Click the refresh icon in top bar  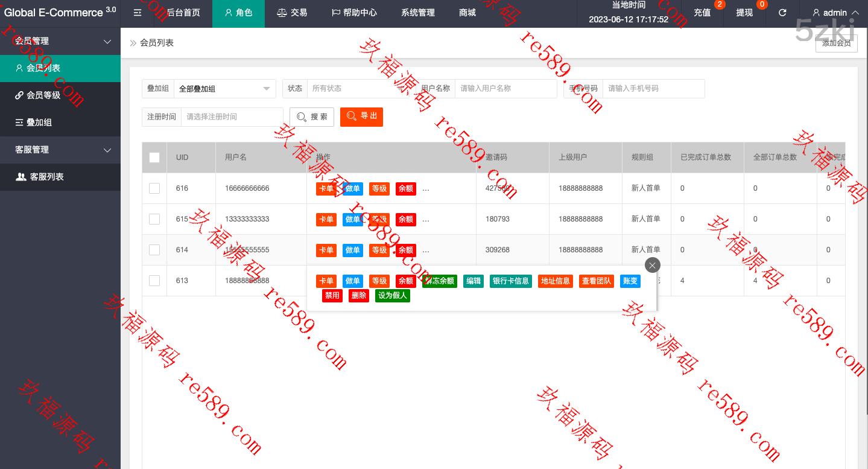point(782,13)
